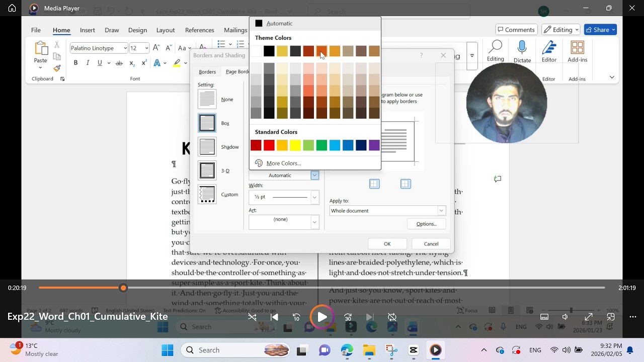Switch Media Player to mini player

[611, 317]
